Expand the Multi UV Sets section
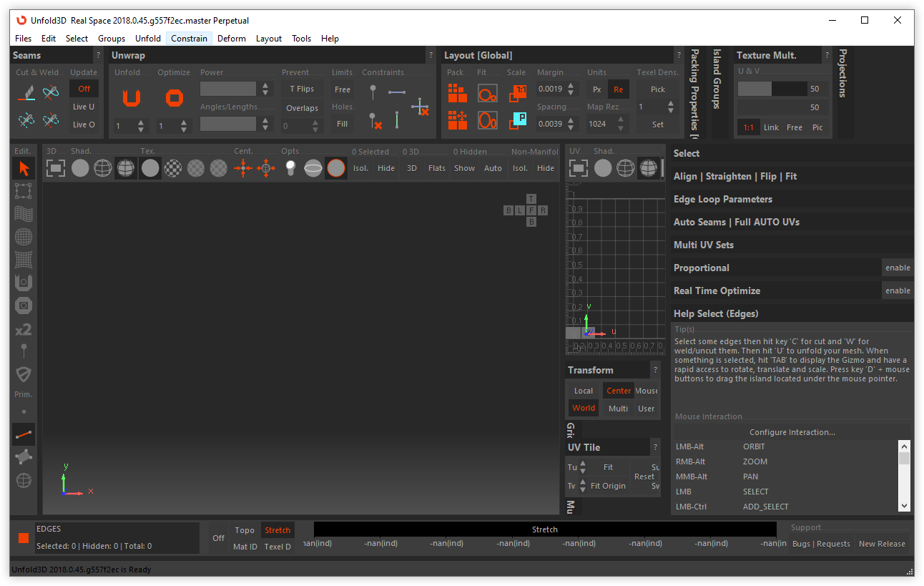 (x=792, y=245)
